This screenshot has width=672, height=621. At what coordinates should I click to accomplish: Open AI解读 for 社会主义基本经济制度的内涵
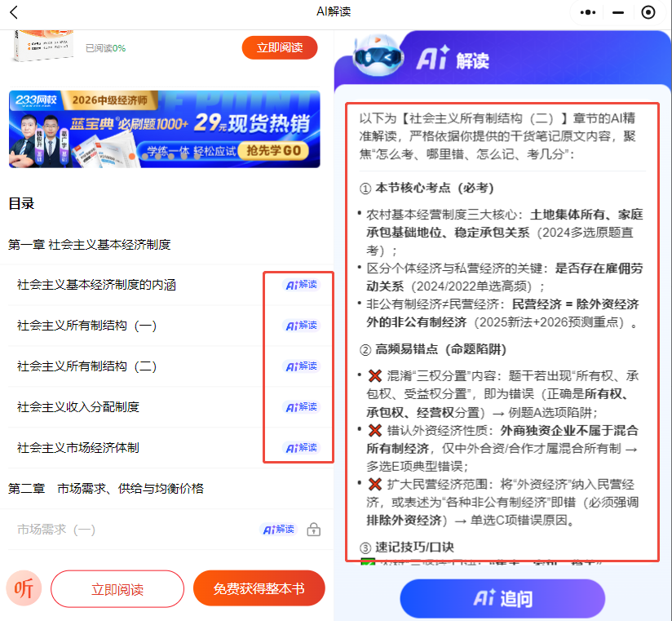[301, 285]
